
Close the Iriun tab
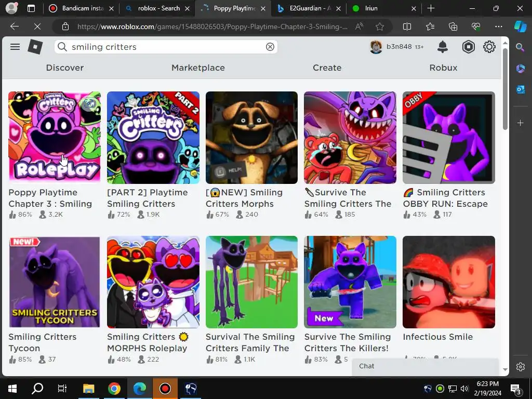tap(414, 8)
